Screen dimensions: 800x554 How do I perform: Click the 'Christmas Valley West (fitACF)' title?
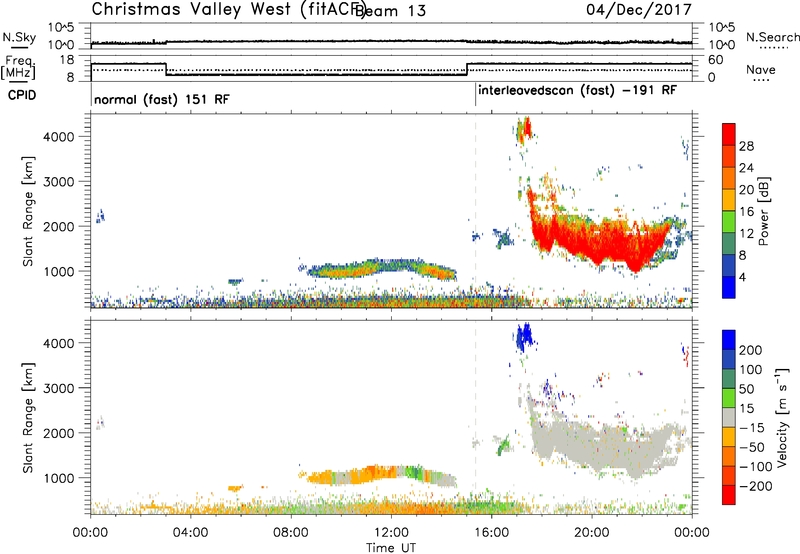click(228, 9)
